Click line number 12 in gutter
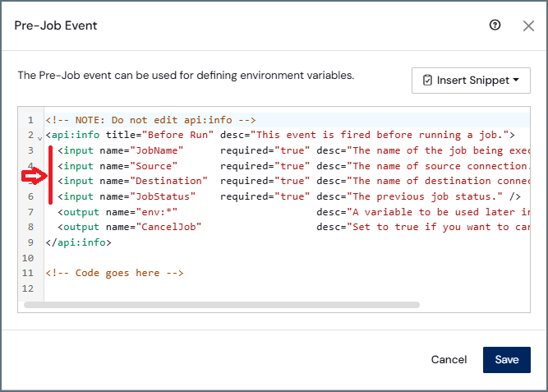The width and height of the screenshot is (548, 392). click(x=28, y=288)
